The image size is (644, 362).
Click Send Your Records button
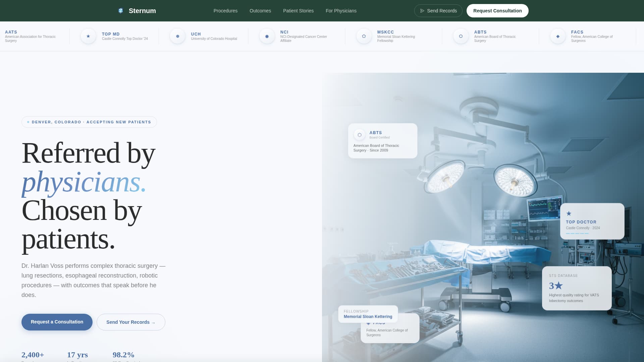pyautogui.click(x=131, y=322)
